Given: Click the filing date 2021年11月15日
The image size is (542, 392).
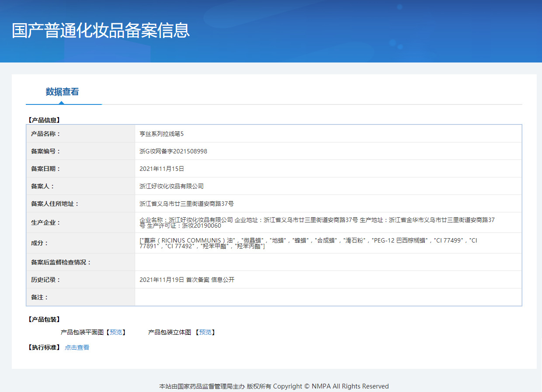Looking at the screenshot, I should [162, 169].
